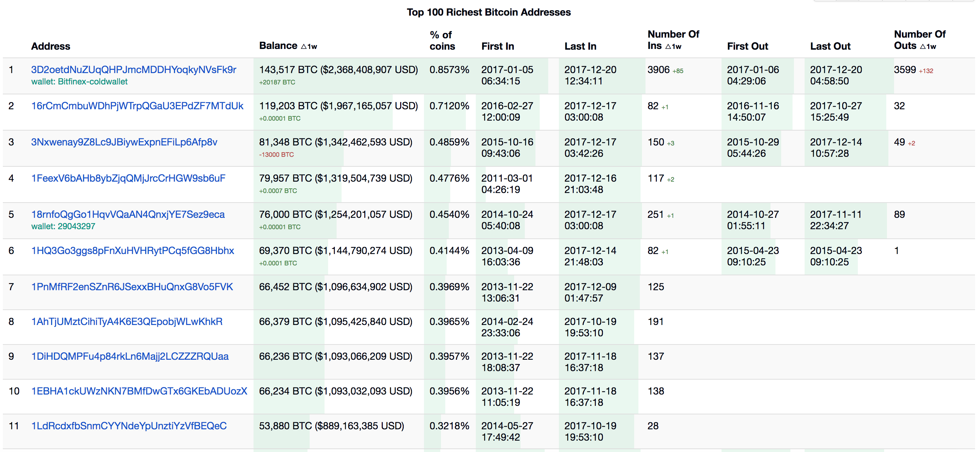Viewport: 980px width, 452px height.
Task: Click the Top 100 Richest Bitcoin Addresses title
Action: point(489,12)
